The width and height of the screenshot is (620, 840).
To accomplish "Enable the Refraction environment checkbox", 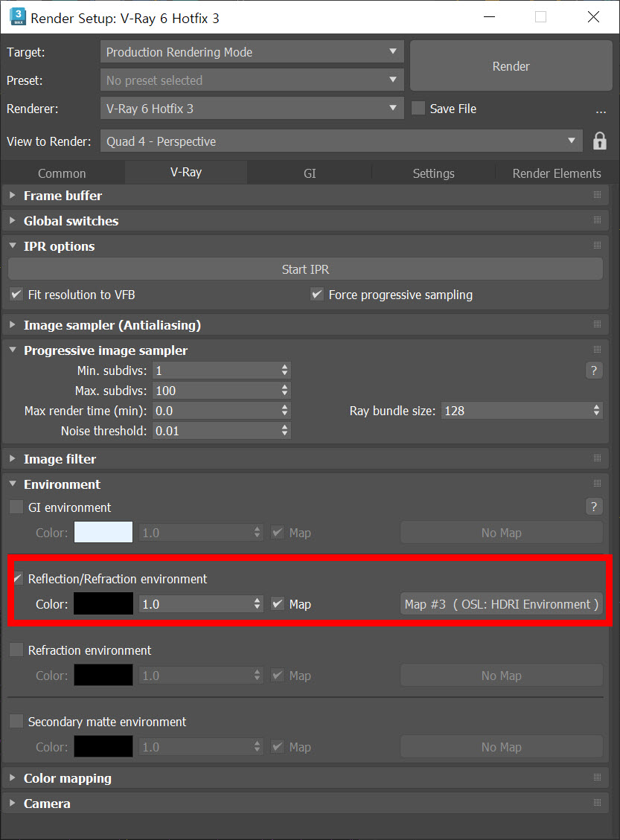I will [x=16, y=650].
